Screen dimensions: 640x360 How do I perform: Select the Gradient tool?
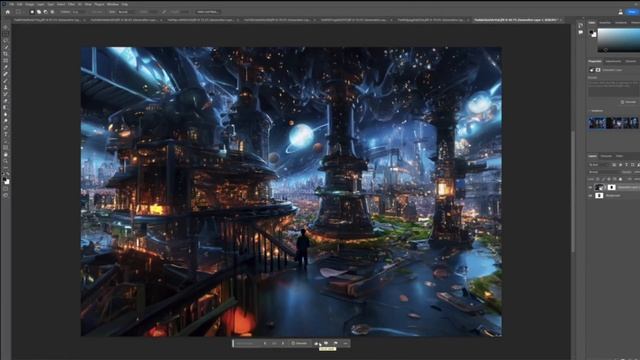click(6, 108)
